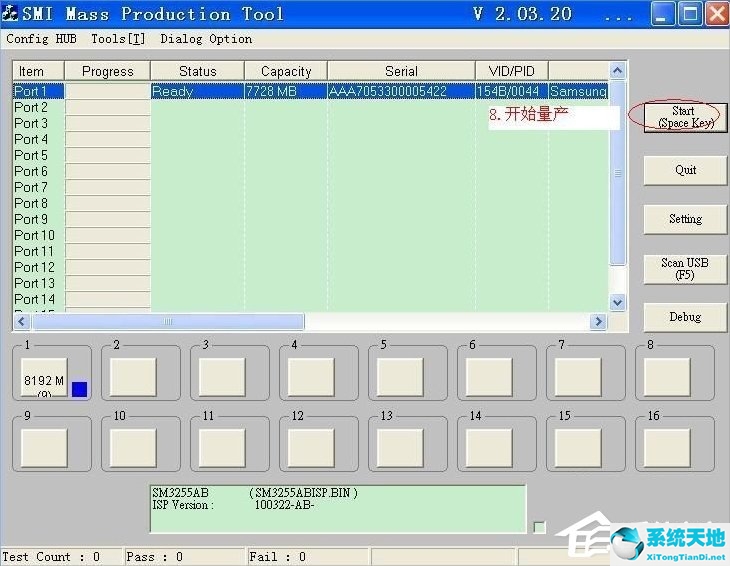Click serial AAA7053300005422 cell

pos(401,91)
